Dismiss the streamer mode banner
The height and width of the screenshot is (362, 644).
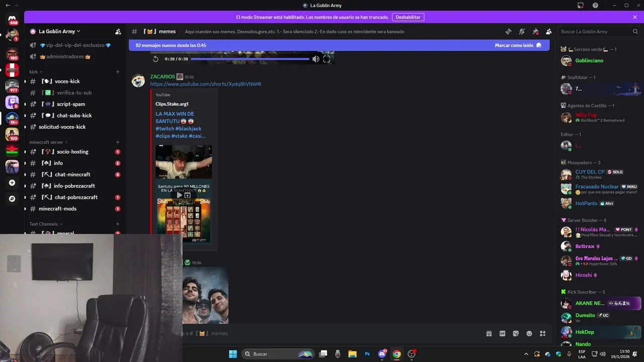click(635, 17)
